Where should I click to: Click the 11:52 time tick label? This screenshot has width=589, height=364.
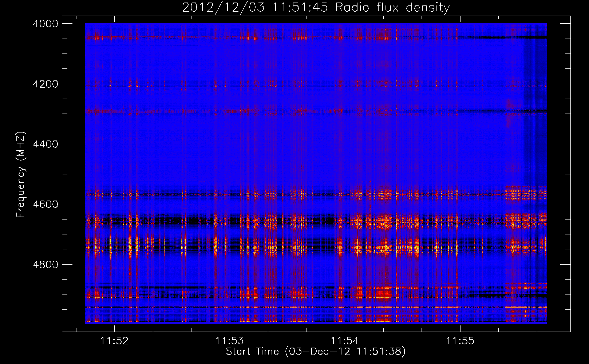115,341
